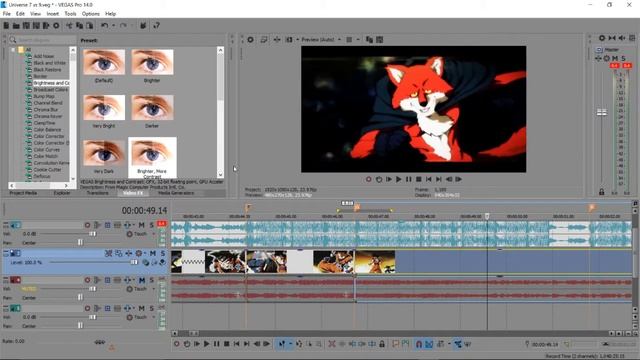This screenshot has width=640, height=360.
Task: Click preset list scroll down arrow
Action: click(220, 175)
